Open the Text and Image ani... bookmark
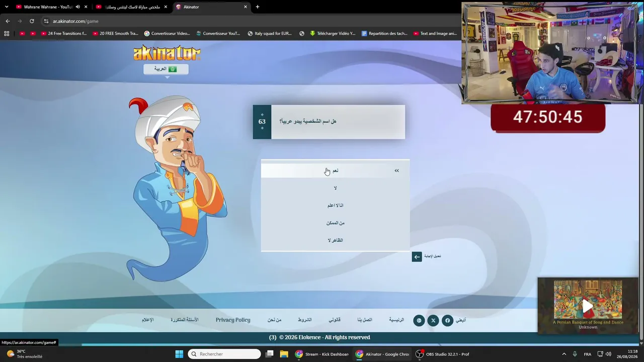This screenshot has width=644, height=362. point(435,34)
